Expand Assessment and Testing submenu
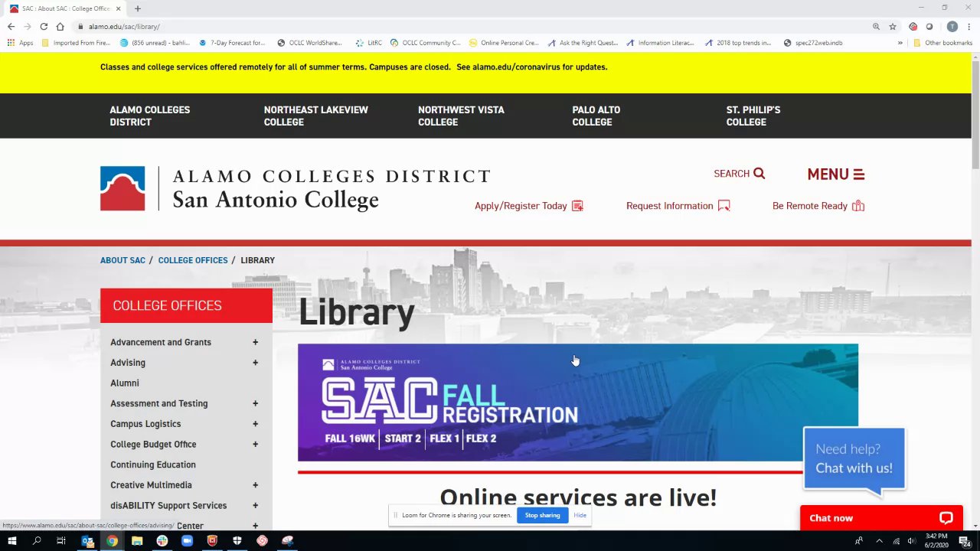This screenshot has width=980, height=551. [x=255, y=403]
